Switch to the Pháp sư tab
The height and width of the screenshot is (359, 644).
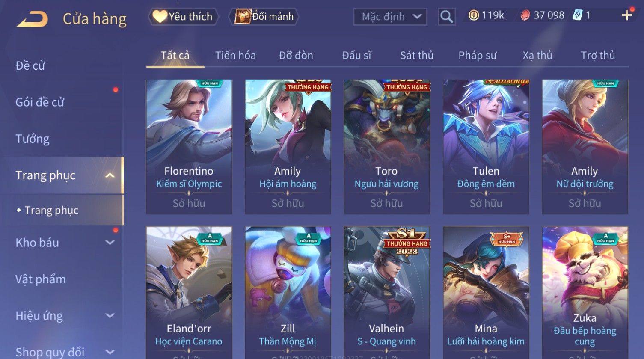pyautogui.click(x=478, y=55)
